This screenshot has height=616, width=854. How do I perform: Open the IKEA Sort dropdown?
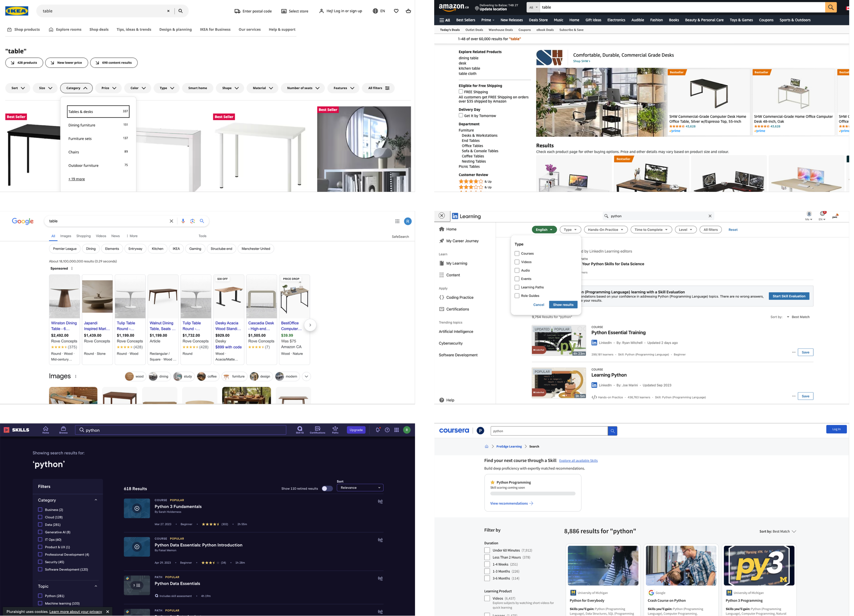pos(18,88)
